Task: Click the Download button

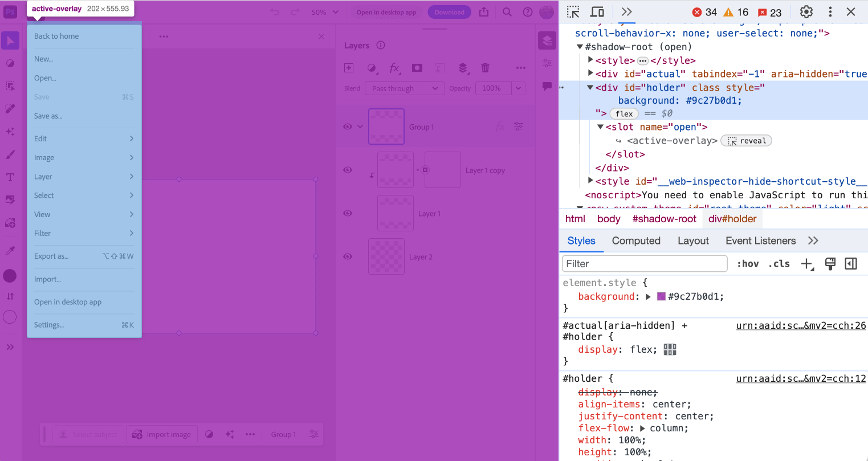Action: (450, 12)
